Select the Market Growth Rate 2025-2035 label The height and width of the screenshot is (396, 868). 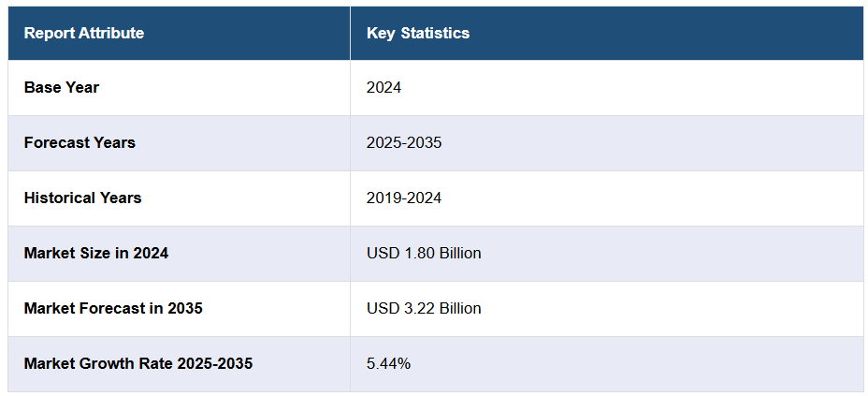pyautogui.click(x=138, y=363)
